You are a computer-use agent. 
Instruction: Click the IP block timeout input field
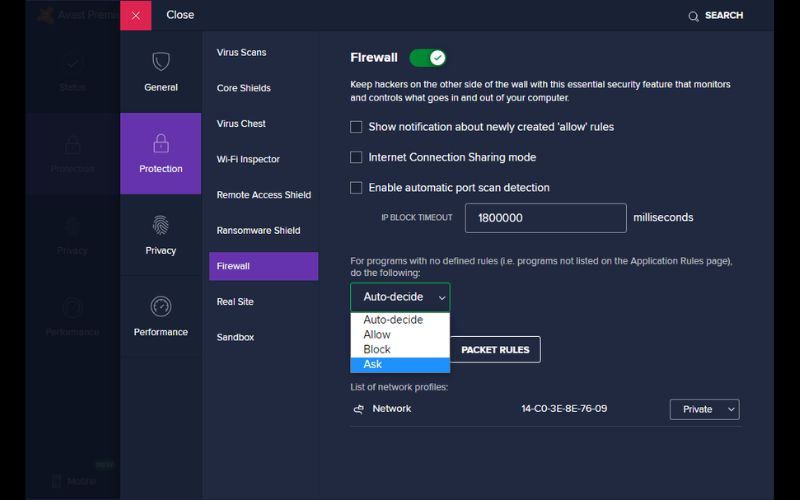click(544, 217)
